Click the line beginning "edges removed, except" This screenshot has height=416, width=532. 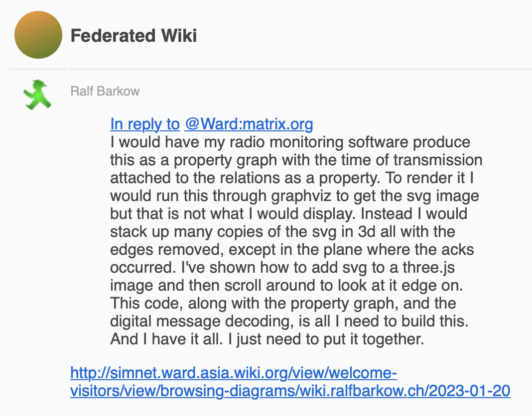point(292,249)
